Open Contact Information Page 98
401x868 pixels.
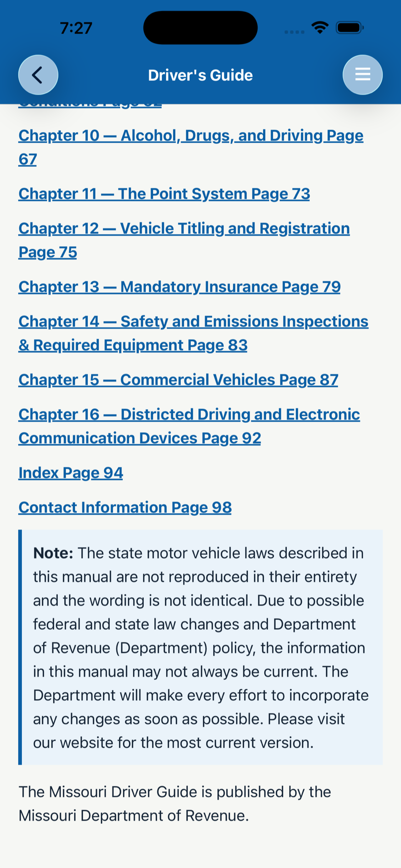(125, 507)
